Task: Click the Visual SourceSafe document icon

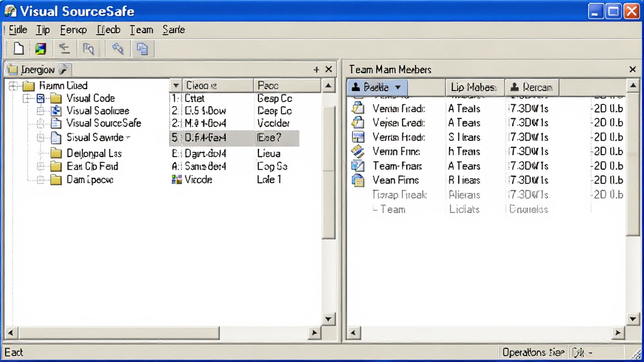Action: click(56, 123)
